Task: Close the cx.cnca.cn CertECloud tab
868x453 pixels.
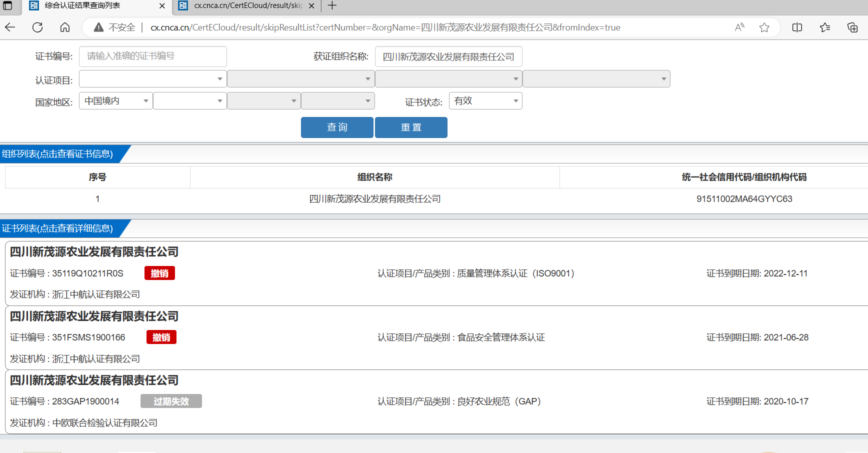Action: 311,6
